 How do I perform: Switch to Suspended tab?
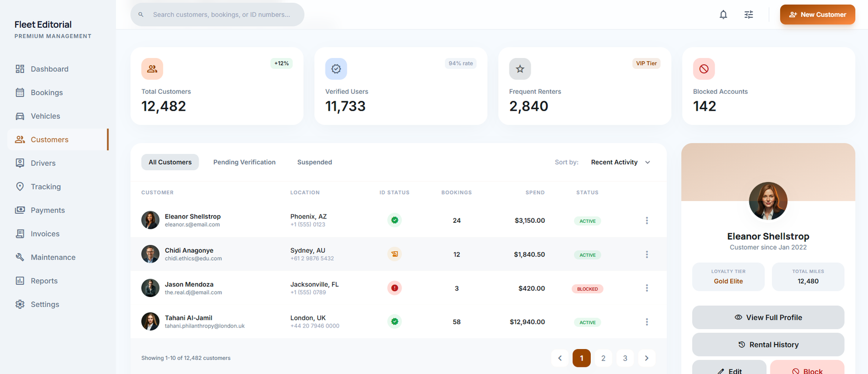[x=315, y=162]
